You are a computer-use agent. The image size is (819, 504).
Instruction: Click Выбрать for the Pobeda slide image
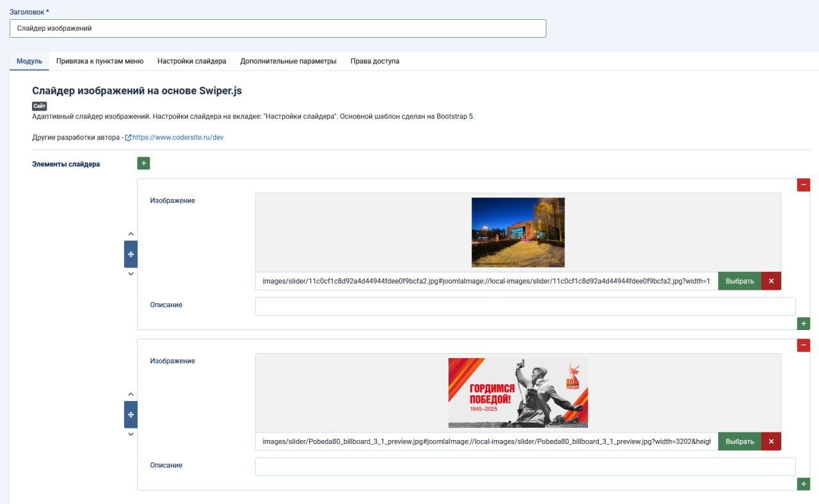pos(739,441)
